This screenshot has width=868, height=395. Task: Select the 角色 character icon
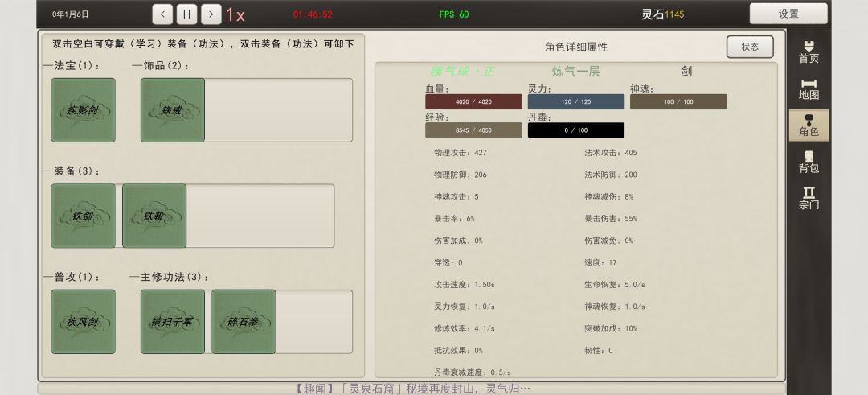[x=809, y=125]
